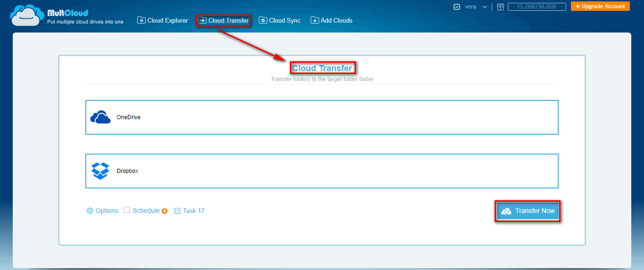This screenshot has width=644, height=270.
Task: Open transfer Options
Action: (102, 211)
